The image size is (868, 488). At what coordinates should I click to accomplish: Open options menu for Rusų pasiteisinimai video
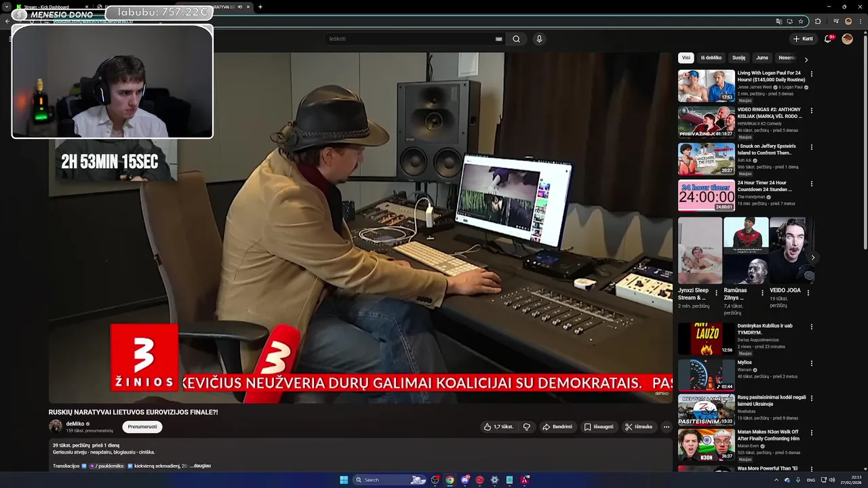[812, 399]
